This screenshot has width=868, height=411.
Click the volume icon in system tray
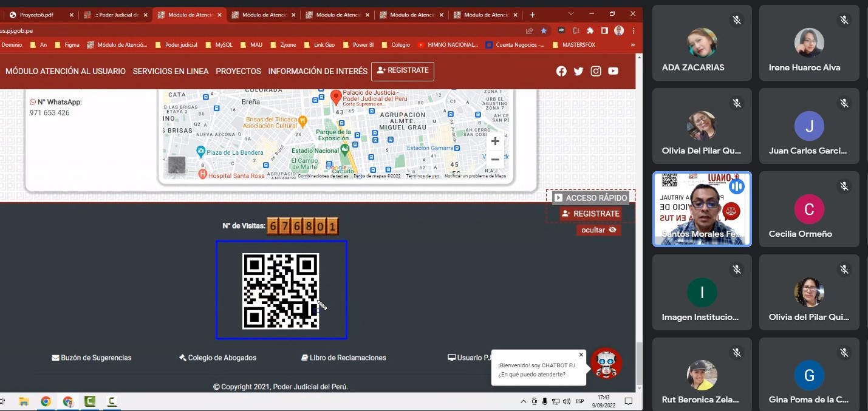point(567,401)
